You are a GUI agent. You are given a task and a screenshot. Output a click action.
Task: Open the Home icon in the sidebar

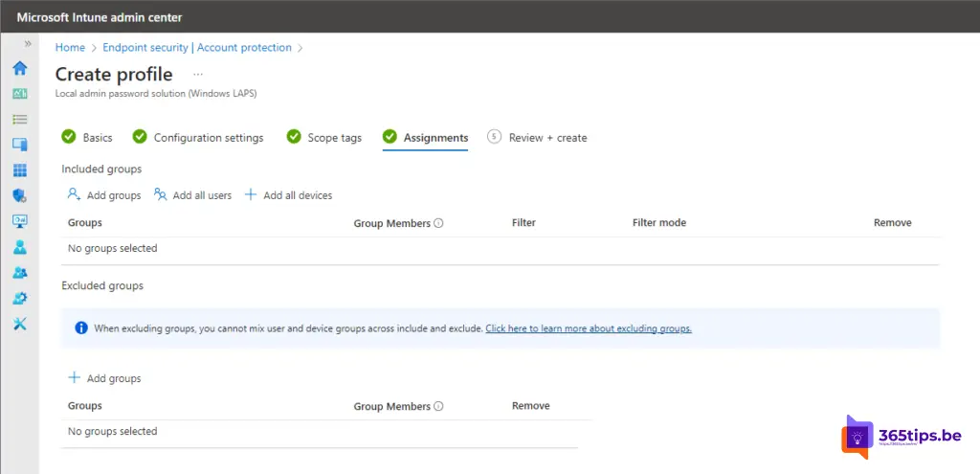tap(20, 68)
